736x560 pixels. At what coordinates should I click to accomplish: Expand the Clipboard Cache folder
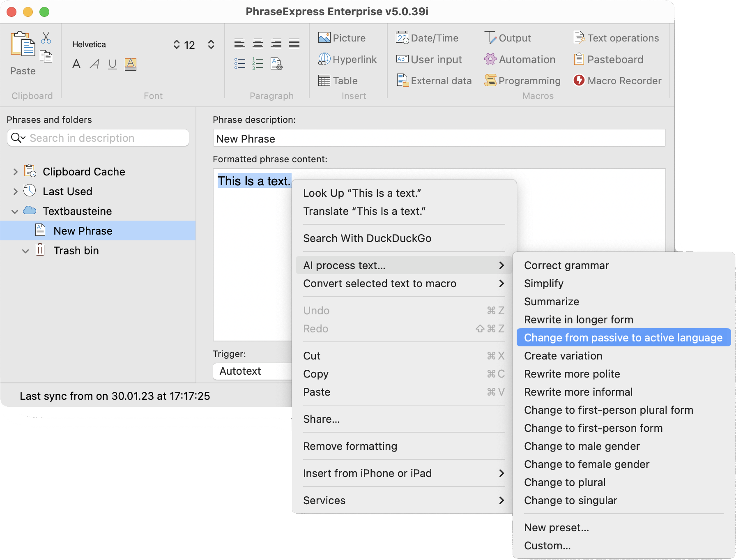(x=15, y=172)
